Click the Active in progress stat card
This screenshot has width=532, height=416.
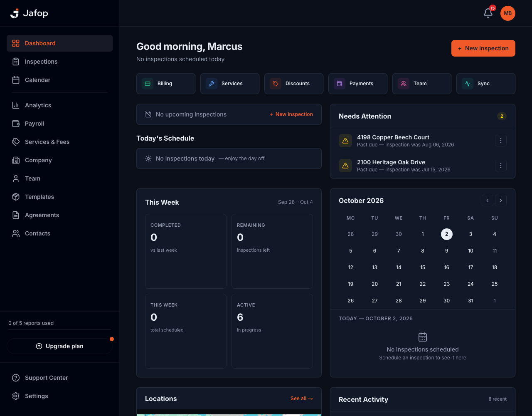coord(272,331)
